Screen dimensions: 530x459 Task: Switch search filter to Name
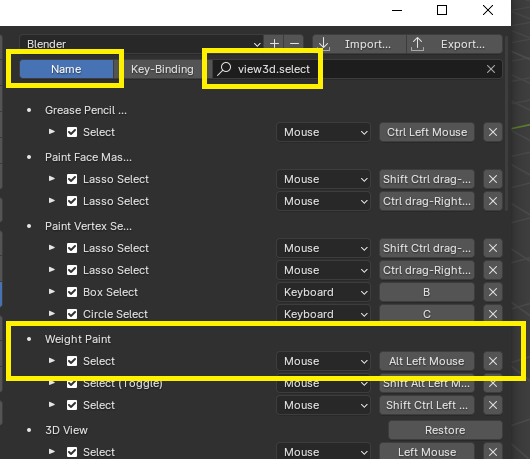[66, 69]
